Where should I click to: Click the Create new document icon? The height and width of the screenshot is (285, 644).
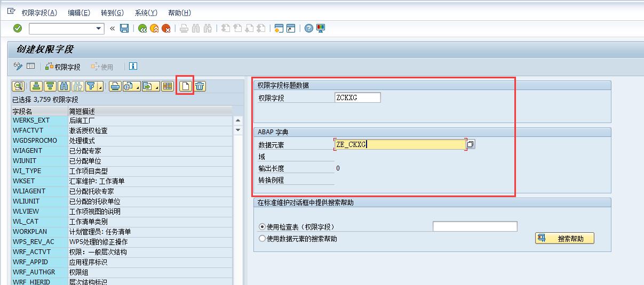coord(185,86)
